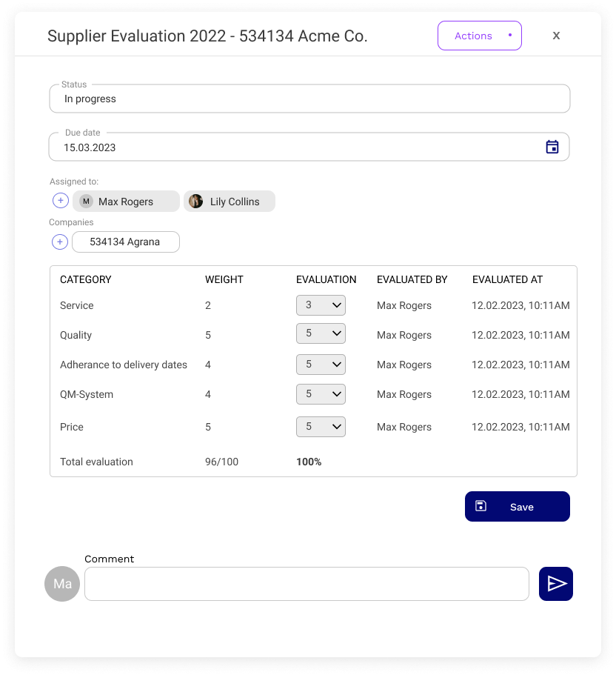The width and height of the screenshot is (616, 675).
Task: Open the due date calendar picker
Action: coord(552,147)
